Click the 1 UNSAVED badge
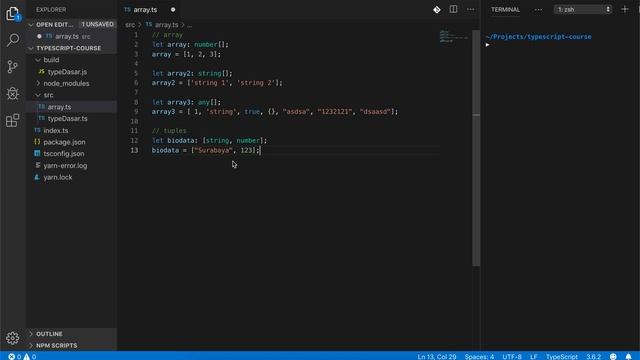Image resolution: width=640 pixels, height=360 pixels. pyautogui.click(x=98, y=24)
